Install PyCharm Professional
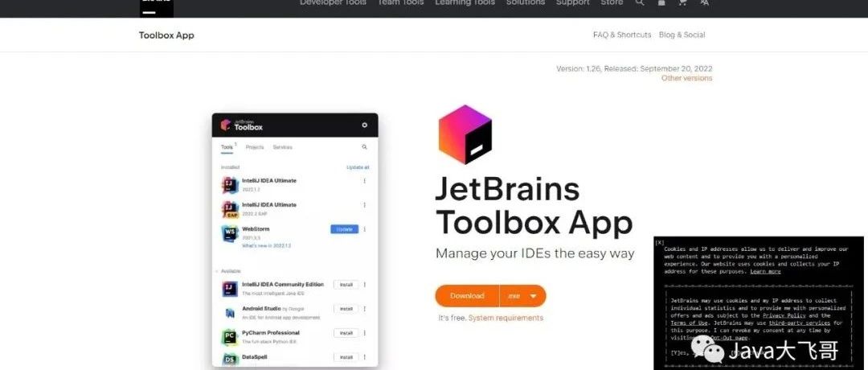Viewport: 868px width, 370px height. click(x=346, y=333)
